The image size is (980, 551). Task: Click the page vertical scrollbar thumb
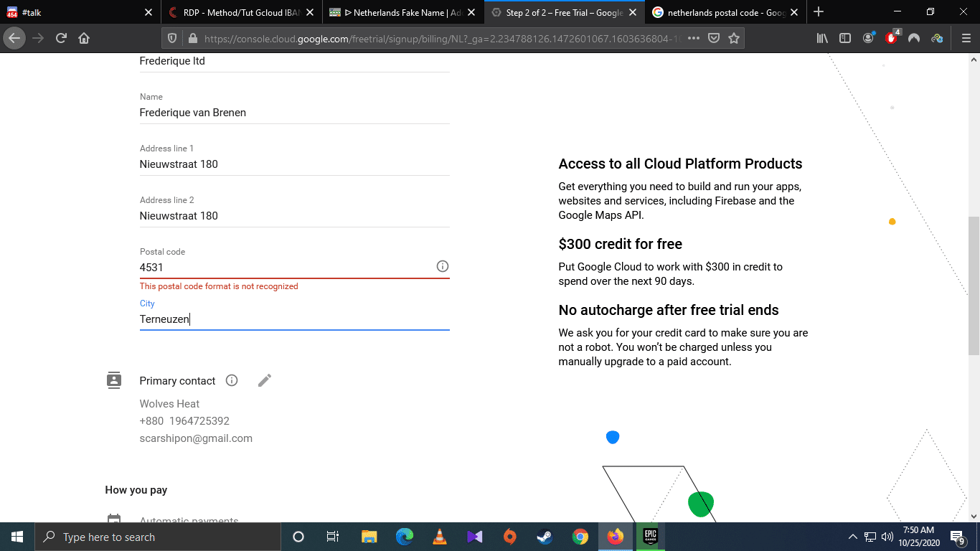974,286
